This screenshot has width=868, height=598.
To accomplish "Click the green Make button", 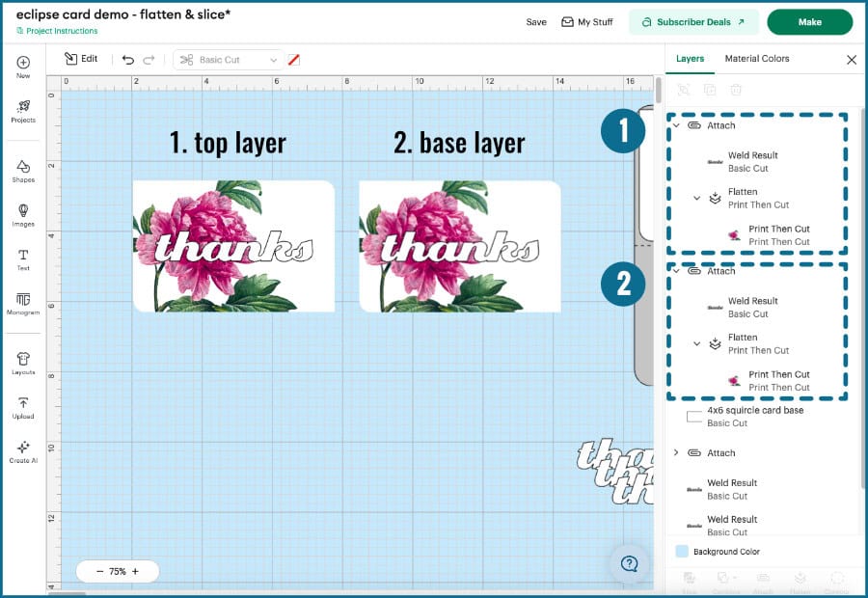I will coord(809,22).
